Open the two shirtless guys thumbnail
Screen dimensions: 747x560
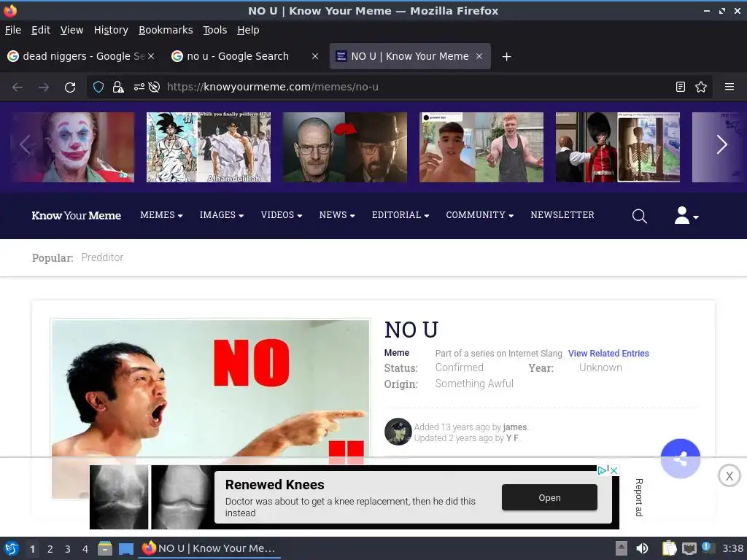coord(481,147)
